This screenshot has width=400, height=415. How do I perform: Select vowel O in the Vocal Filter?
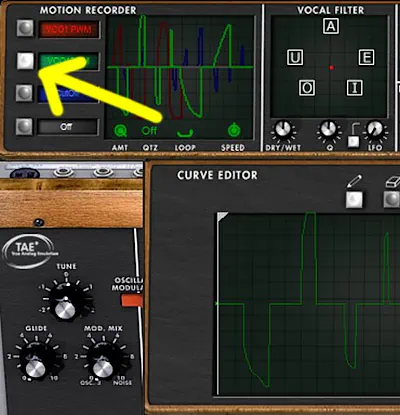(307, 88)
